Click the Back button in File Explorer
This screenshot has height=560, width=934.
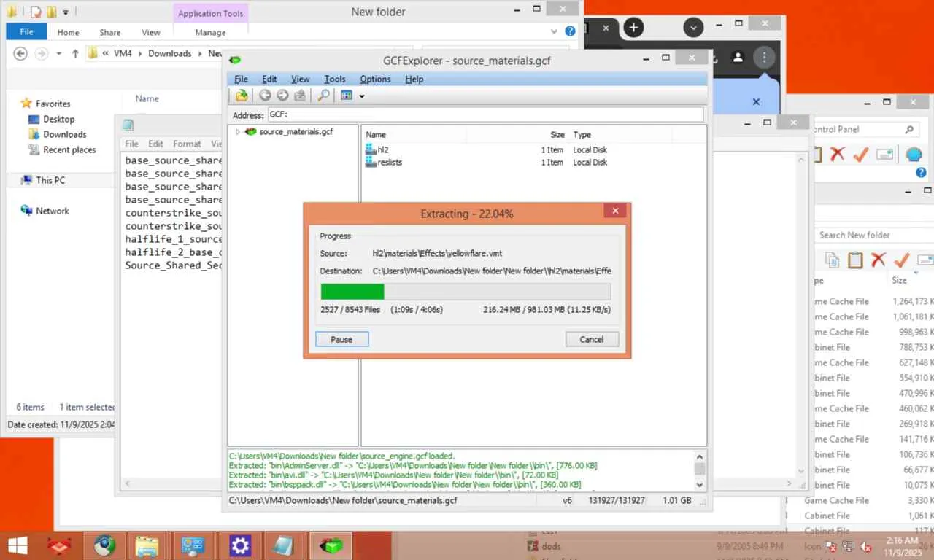click(20, 53)
